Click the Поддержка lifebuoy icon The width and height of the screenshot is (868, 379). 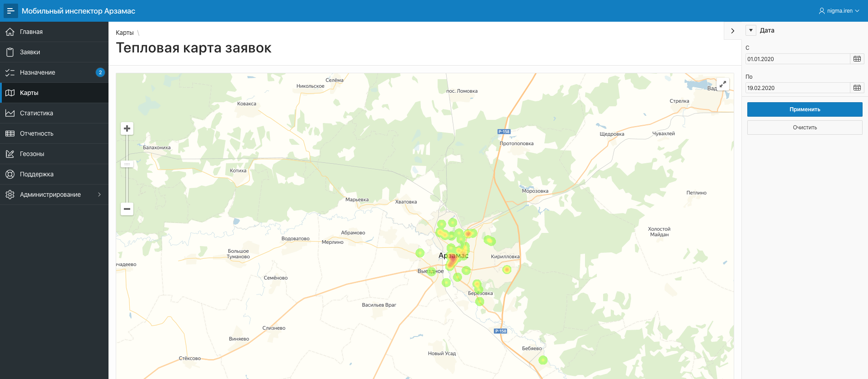pyautogui.click(x=10, y=174)
